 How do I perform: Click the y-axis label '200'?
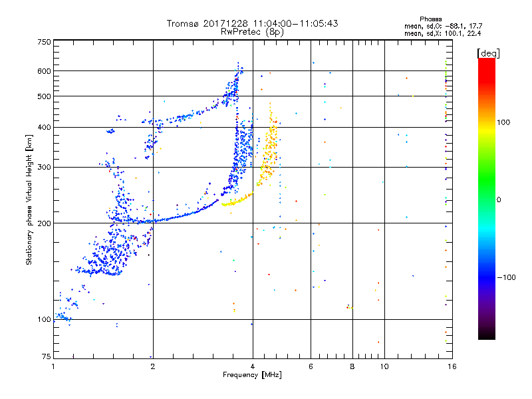pyautogui.click(x=44, y=223)
